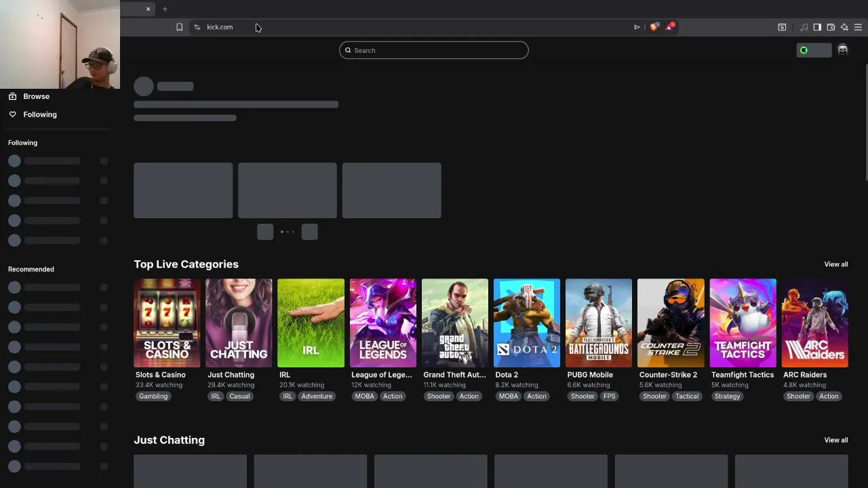868x488 pixels.
Task: Close the current browser tab
Action: coord(148,9)
